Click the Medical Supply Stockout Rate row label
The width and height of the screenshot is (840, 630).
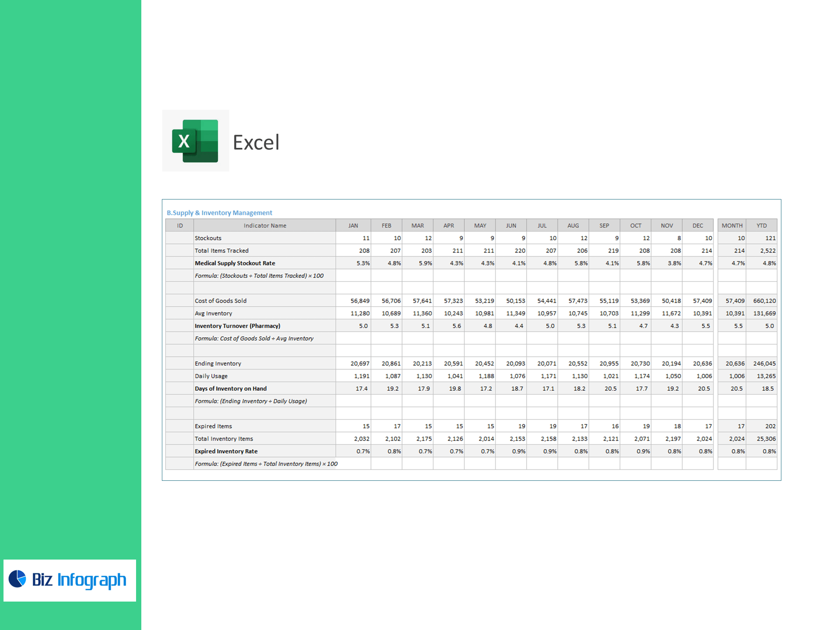tap(235, 263)
